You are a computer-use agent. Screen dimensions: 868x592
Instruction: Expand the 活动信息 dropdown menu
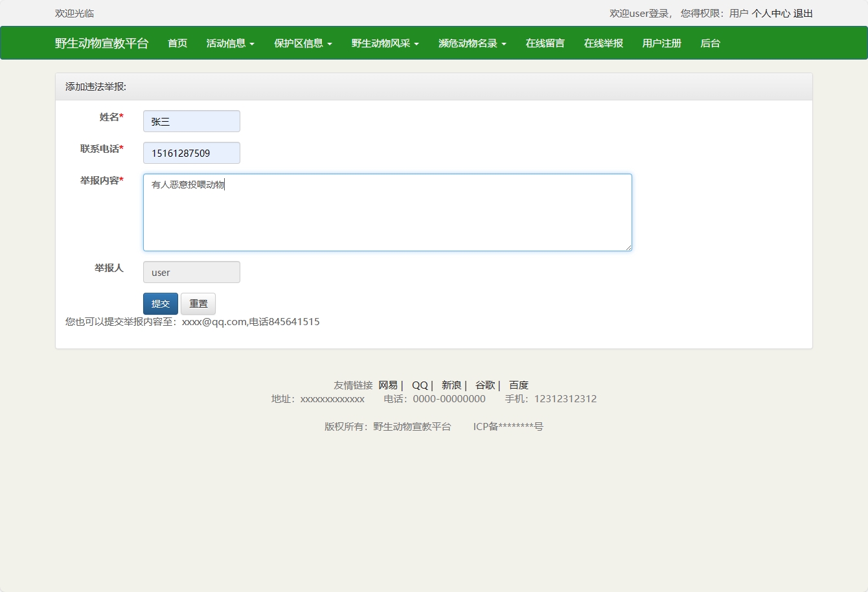230,43
